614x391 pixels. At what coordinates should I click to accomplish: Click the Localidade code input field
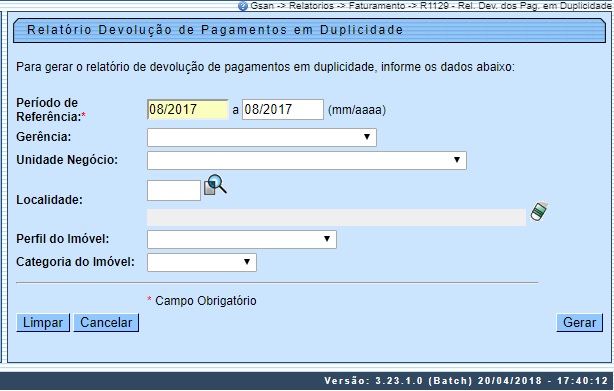tap(174, 191)
